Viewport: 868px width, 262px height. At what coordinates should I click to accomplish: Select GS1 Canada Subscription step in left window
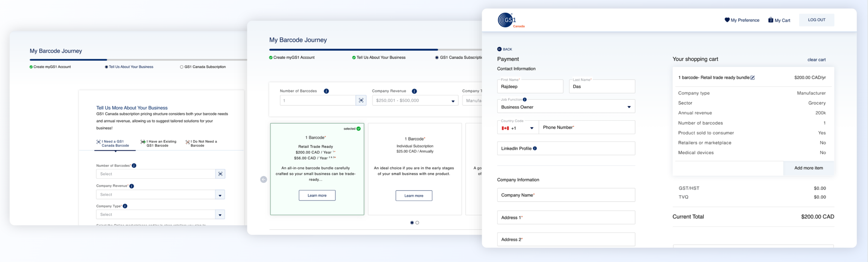click(x=203, y=67)
